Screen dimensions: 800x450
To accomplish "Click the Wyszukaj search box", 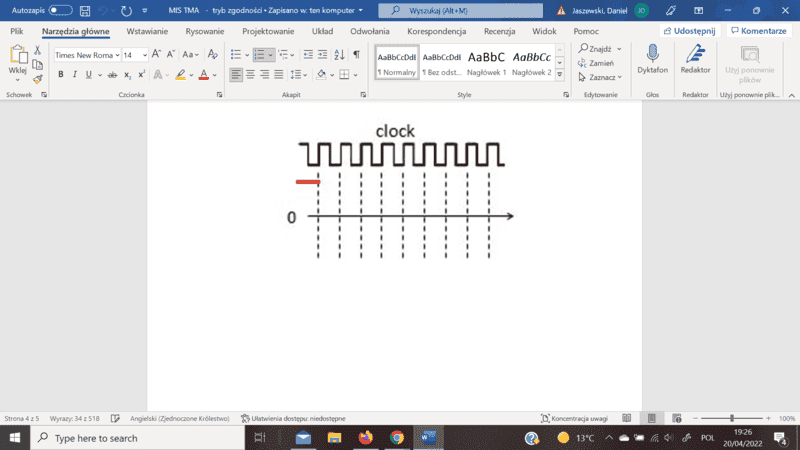I will coord(462,10).
